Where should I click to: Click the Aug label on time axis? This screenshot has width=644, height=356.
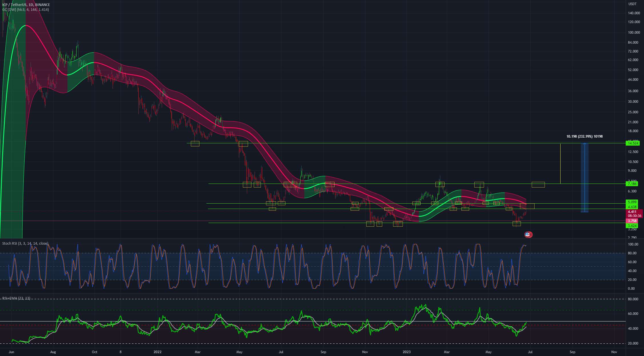tap(53, 352)
